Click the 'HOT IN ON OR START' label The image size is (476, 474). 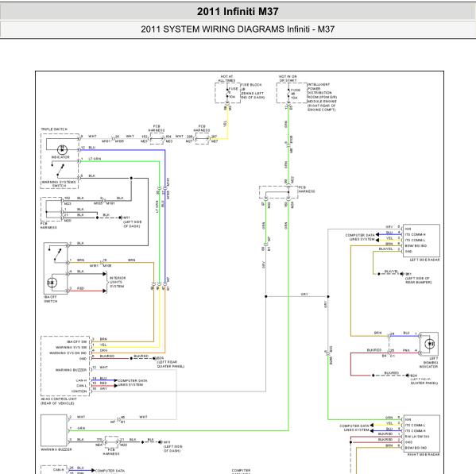click(x=288, y=79)
